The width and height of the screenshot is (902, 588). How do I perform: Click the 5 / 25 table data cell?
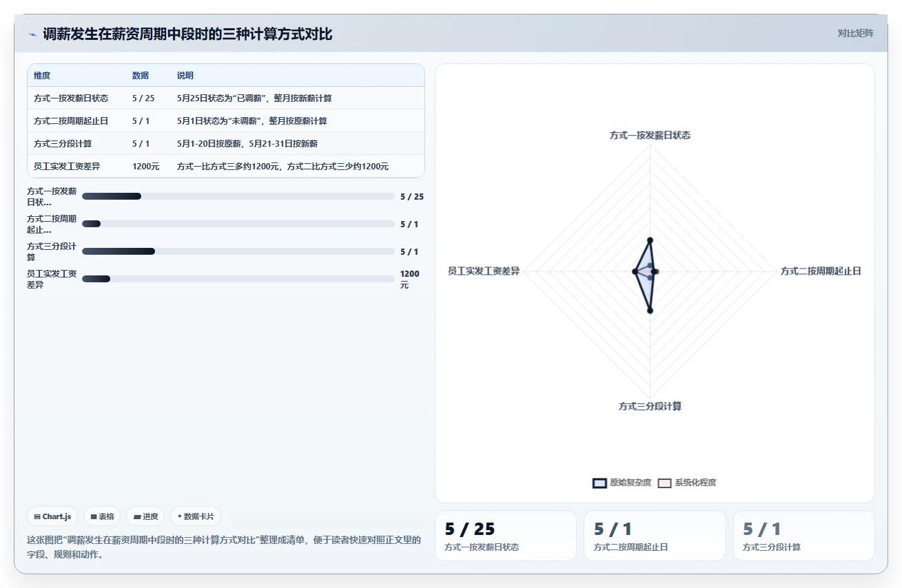coord(143,98)
